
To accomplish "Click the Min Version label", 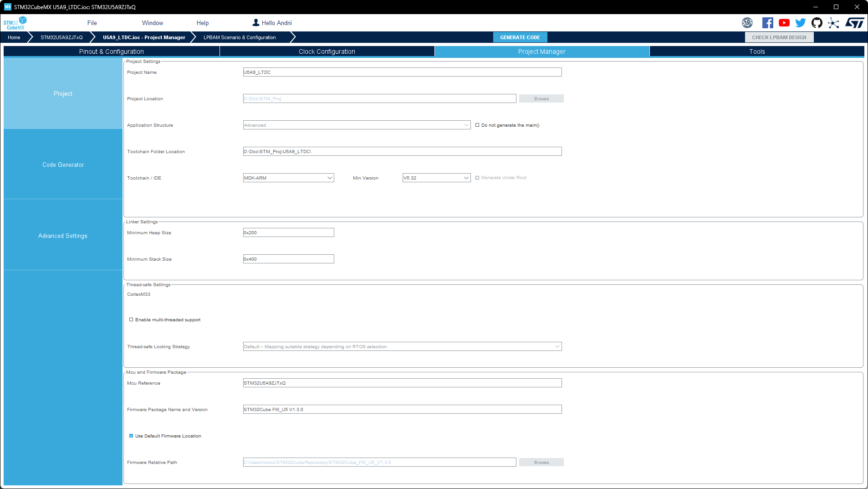I will pos(365,178).
